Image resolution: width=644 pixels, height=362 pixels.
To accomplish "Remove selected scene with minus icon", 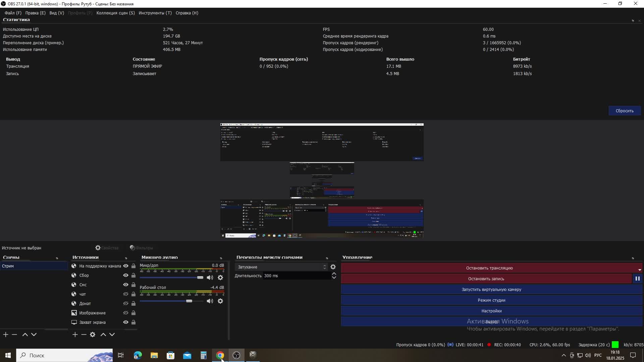I will pyautogui.click(x=14, y=335).
